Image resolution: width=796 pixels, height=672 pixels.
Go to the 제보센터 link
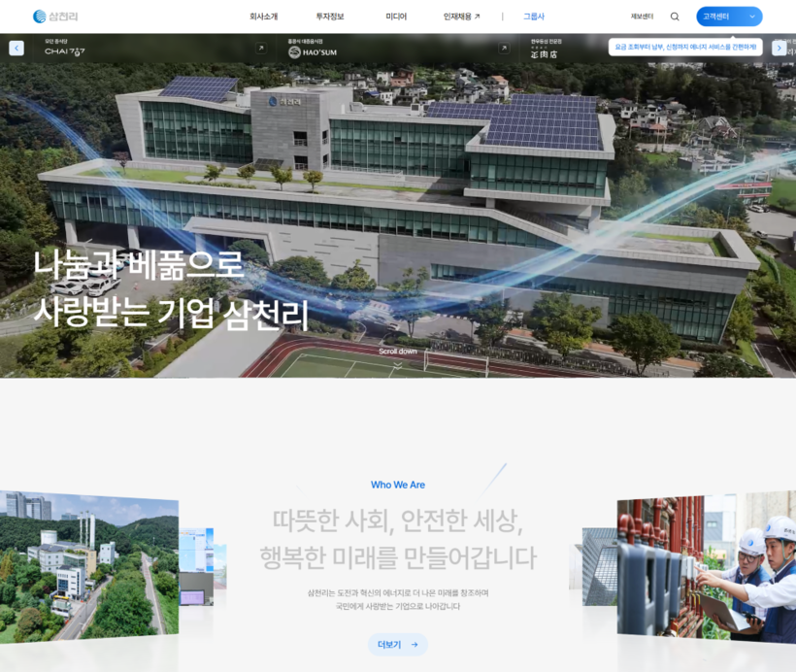642,17
